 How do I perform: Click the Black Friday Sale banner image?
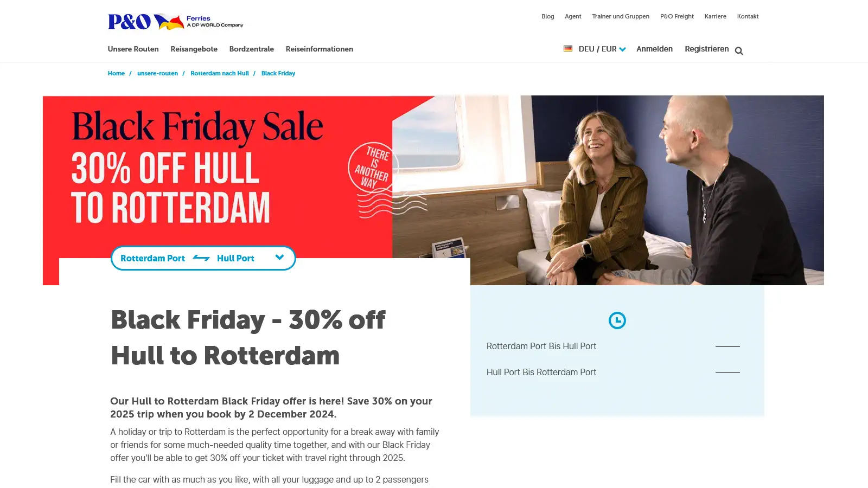(x=433, y=190)
